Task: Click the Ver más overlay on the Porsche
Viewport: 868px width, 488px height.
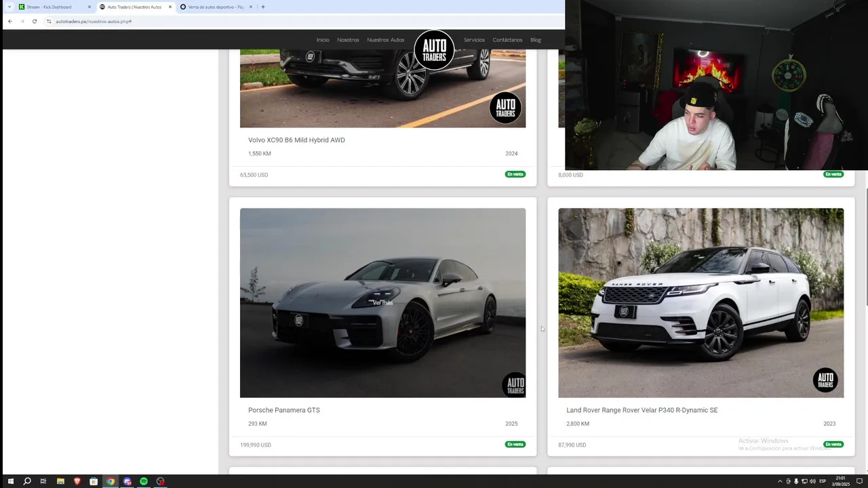Action: [382, 303]
